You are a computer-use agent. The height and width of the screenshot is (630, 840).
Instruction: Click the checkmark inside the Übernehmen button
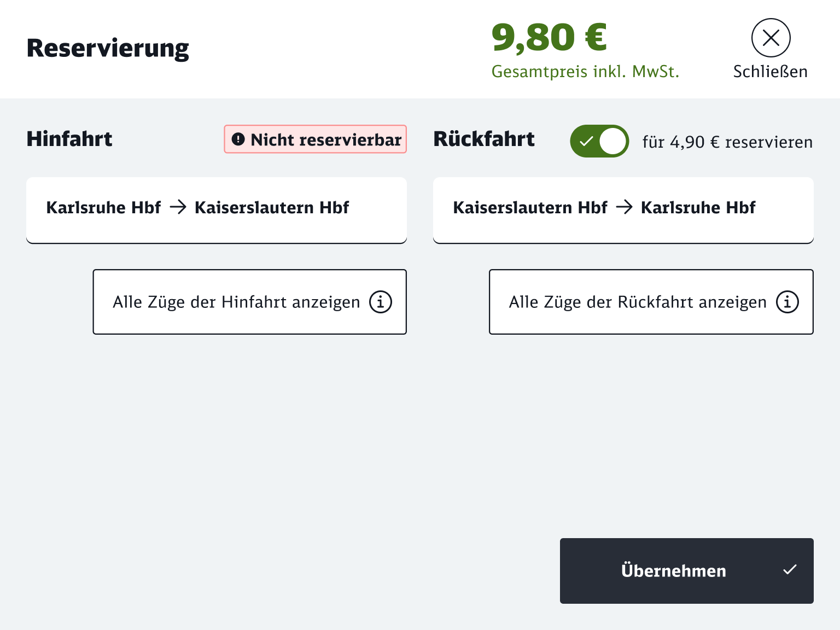click(x=790, y=570)
